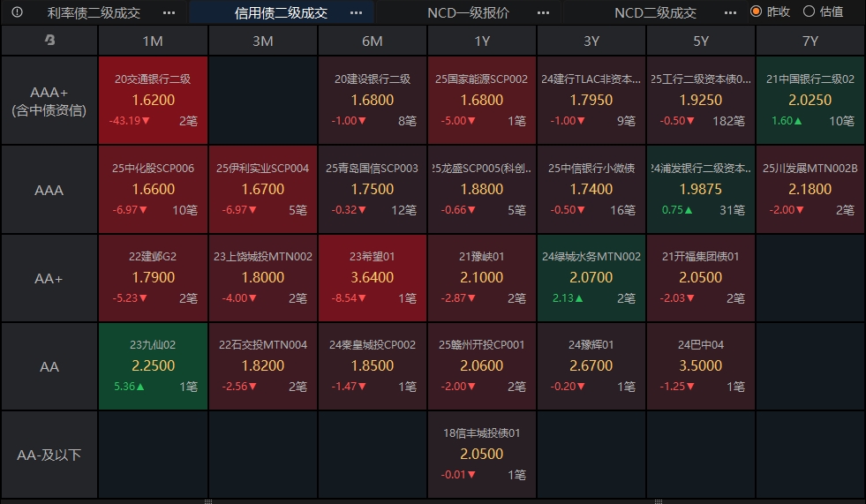Open the 24建行TLAC非资本 cell
The width and height of the screenshot is (866, 504).
coord(591,100)
